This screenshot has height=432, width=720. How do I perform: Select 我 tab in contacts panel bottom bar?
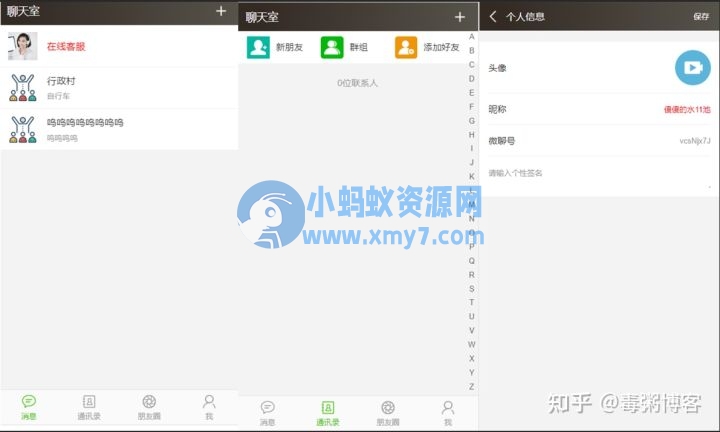(448, 413)
